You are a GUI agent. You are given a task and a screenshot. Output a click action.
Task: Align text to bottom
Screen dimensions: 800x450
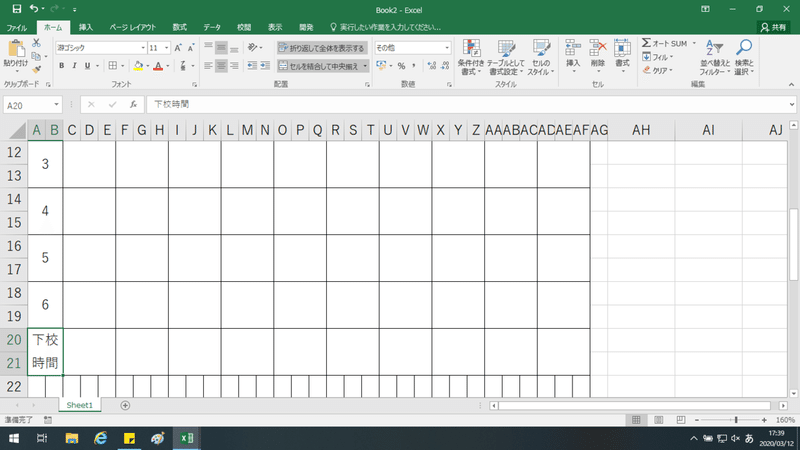pos(234,48)
